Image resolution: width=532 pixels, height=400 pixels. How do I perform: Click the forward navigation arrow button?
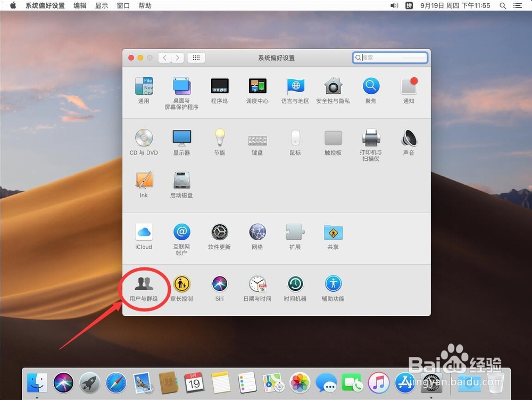(178, 58)
